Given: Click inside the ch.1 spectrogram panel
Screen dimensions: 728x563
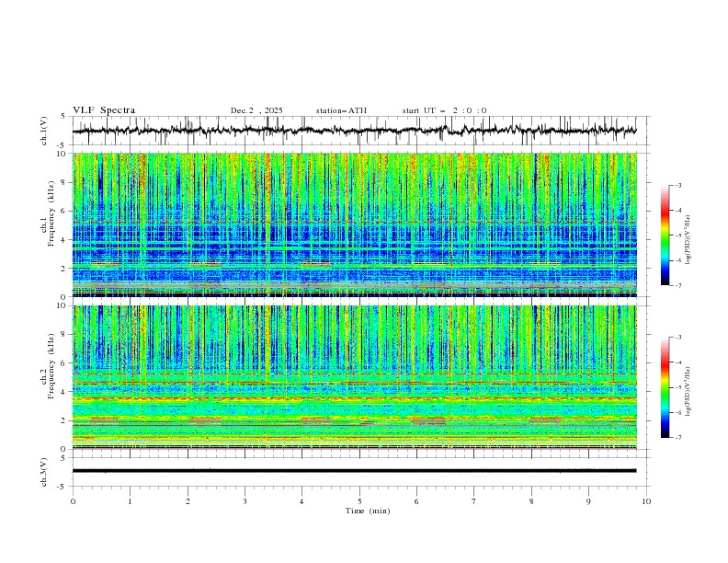Looking at the screenshot, I should click(354, 224).
